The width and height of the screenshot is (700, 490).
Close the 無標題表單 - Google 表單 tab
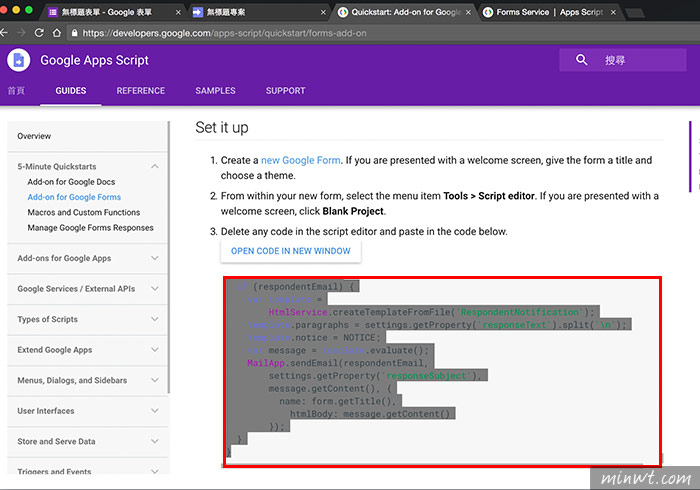[178, 12]
